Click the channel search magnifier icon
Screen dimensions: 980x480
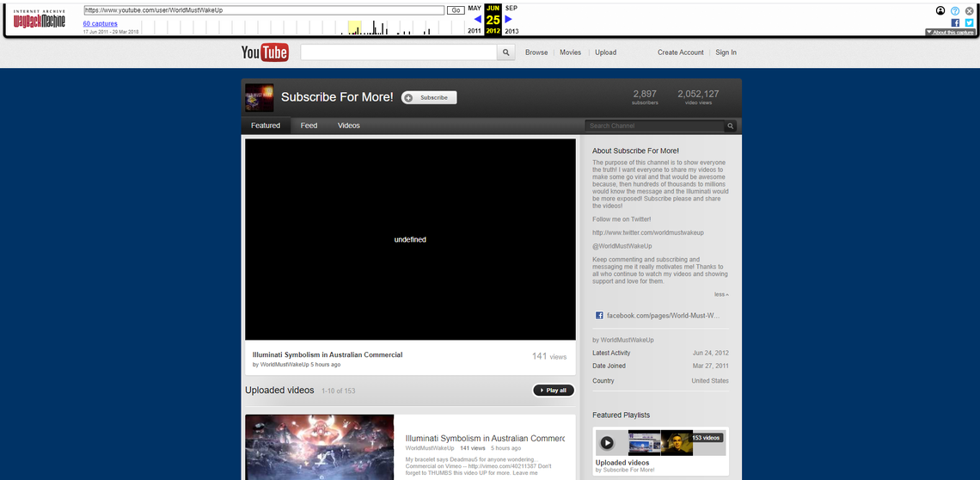tap(731, 126)
